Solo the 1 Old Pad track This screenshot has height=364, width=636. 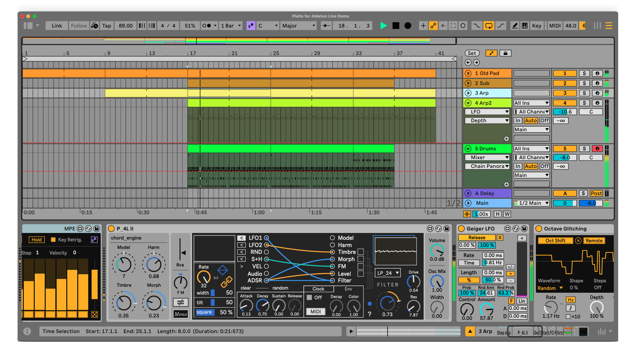tap(584, 73)
